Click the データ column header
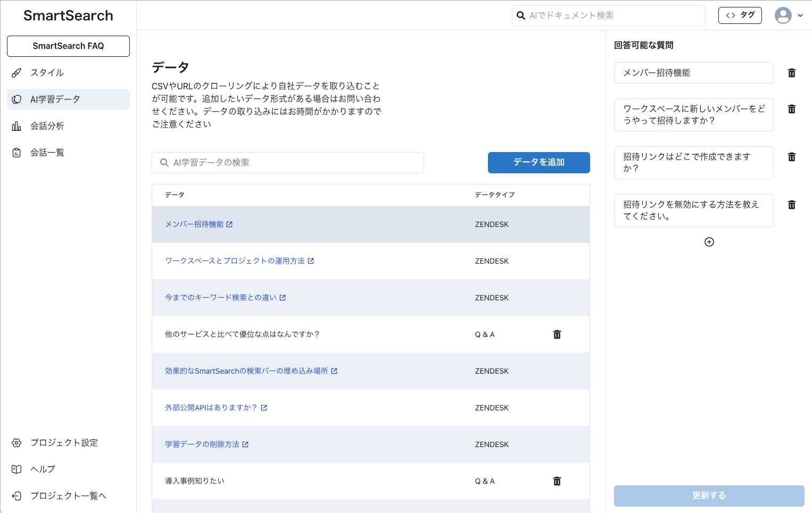Viewport: 812px width, 513px height. click(175, 195)
